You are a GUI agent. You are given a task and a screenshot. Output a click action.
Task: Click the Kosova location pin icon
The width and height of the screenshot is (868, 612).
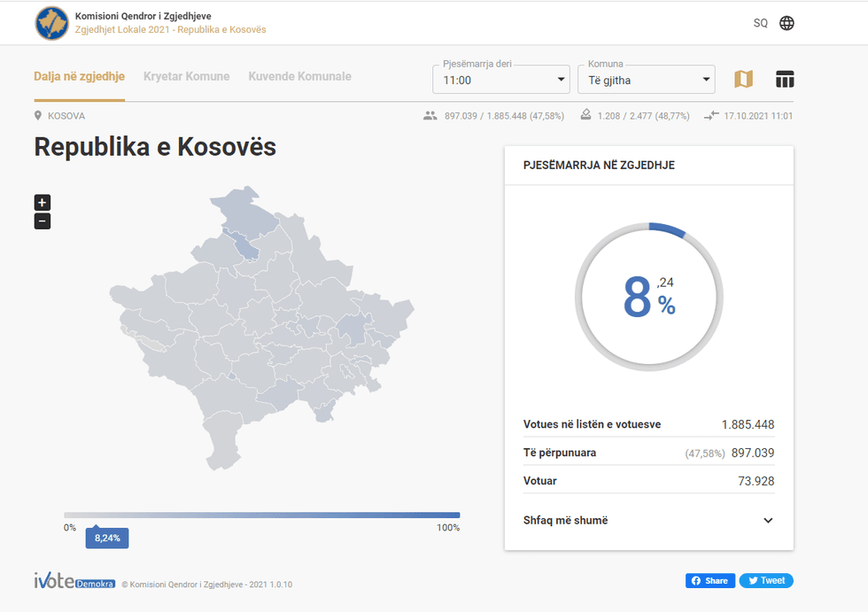pos(38,116)
